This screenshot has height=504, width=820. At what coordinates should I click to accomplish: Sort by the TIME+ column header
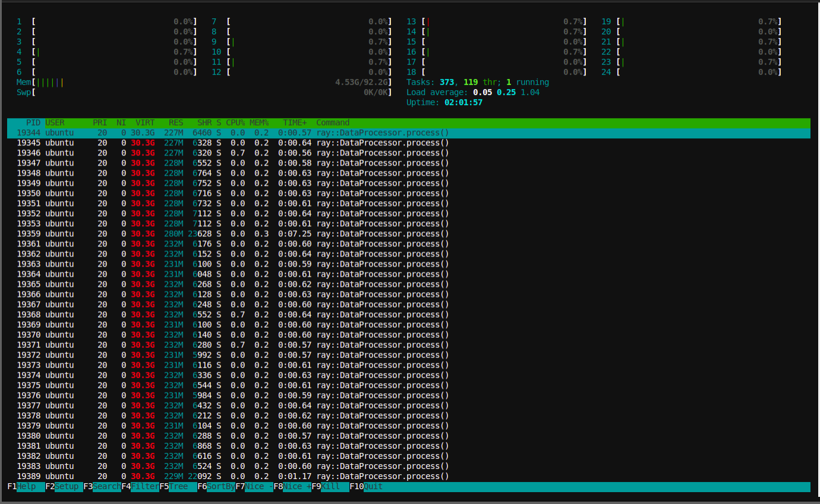pyautogui.click(x=295, y=123)
